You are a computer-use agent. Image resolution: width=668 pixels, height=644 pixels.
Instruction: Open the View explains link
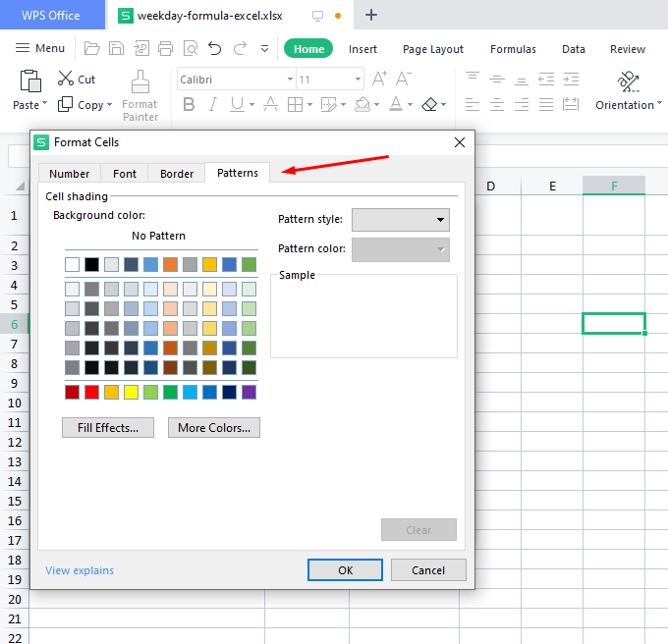click(80, 570)
